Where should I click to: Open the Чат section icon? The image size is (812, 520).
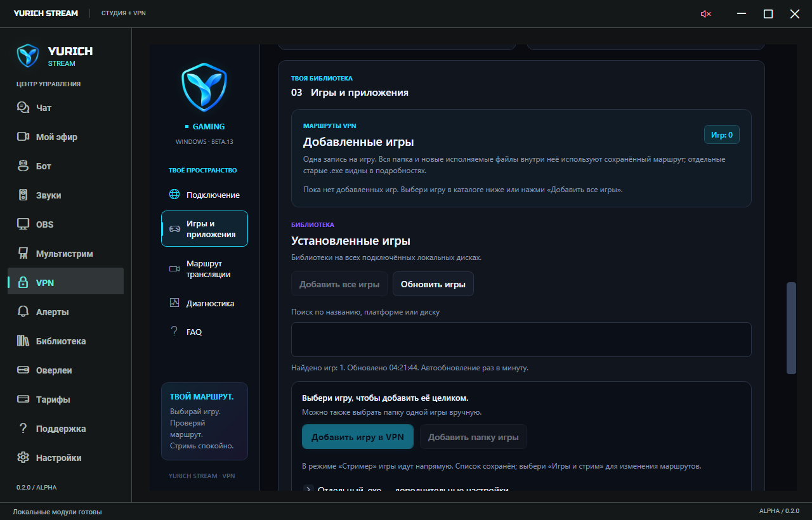tap(23, 108)
